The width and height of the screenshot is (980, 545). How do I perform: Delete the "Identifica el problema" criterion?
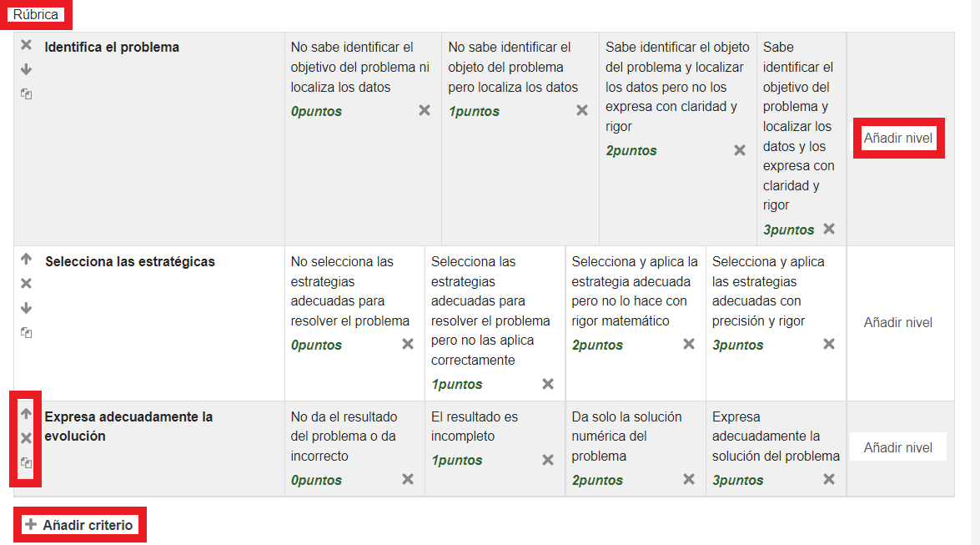(26, 45)
